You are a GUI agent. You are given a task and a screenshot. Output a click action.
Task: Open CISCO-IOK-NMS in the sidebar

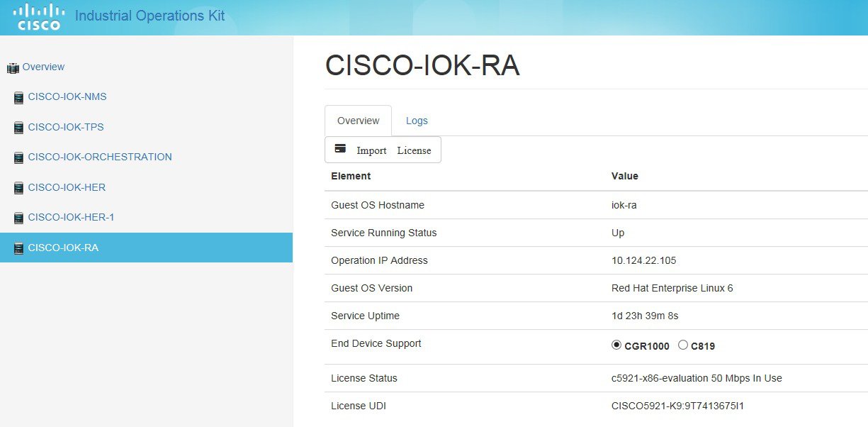click(67, 96)
